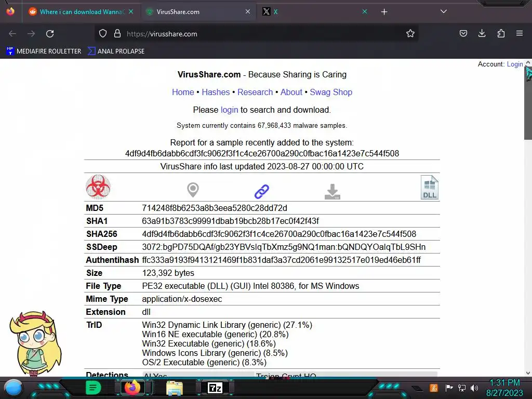Click the gray map pin icon
Image resolution: width=532 pixels, height=399 pixels.
click(193, 190)
